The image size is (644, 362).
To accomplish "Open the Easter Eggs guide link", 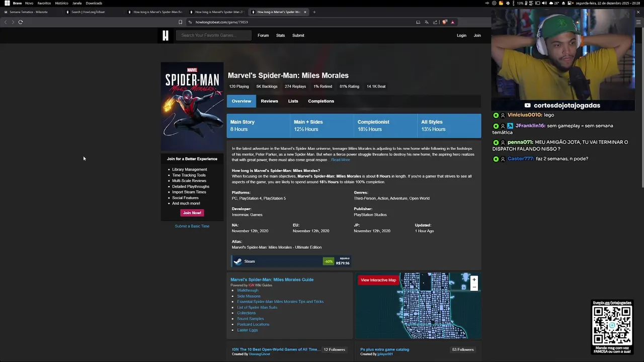I will [247, 330].
